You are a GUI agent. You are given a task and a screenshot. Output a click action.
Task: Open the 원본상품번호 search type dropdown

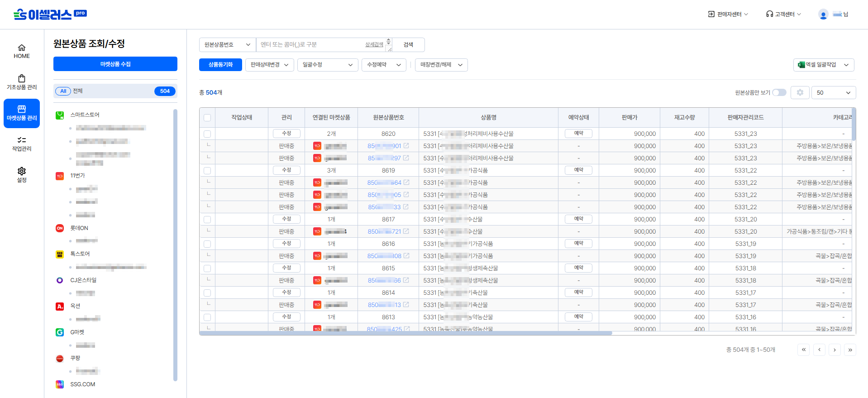coord(228,45)
